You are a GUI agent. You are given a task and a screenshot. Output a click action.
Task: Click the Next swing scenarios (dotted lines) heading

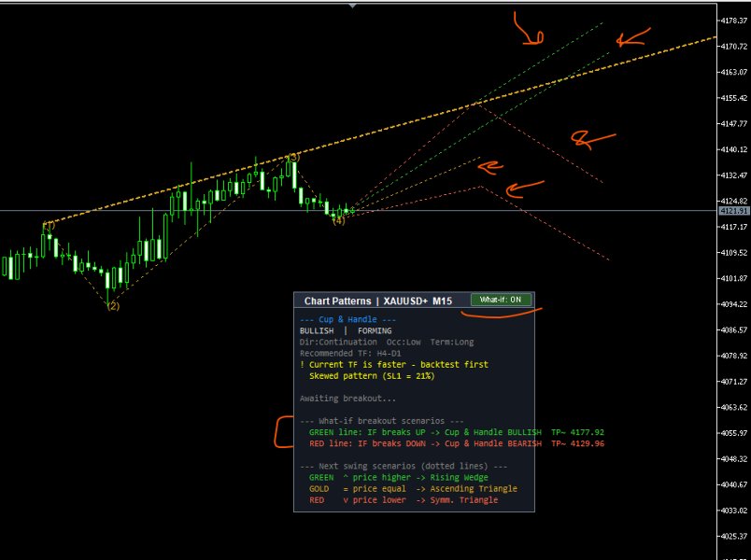(404, 466)
